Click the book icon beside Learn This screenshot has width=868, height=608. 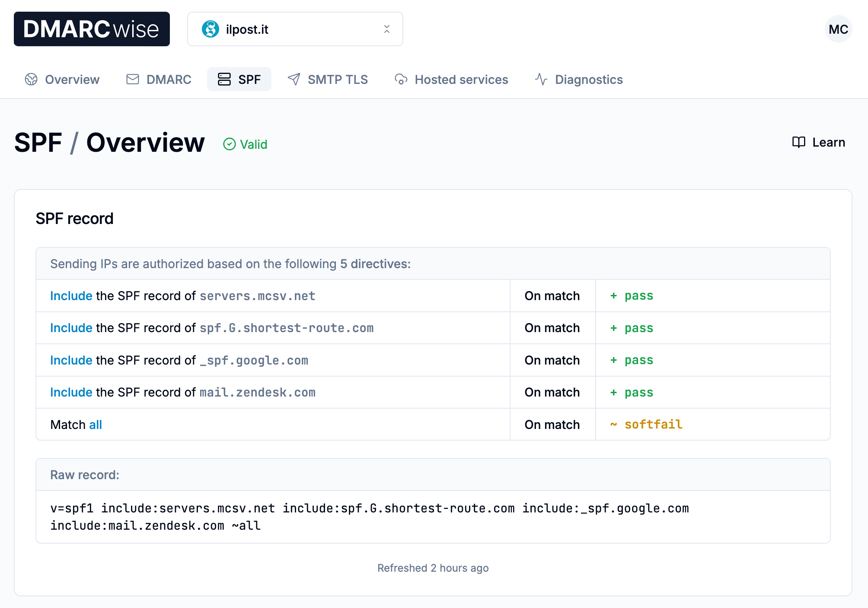tap(798, 142)
